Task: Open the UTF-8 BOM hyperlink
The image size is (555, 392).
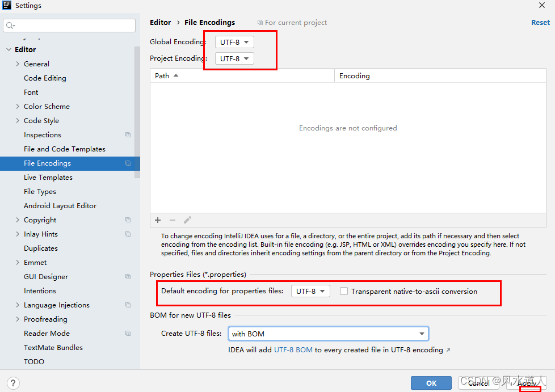Action: (x=293, y=350)
